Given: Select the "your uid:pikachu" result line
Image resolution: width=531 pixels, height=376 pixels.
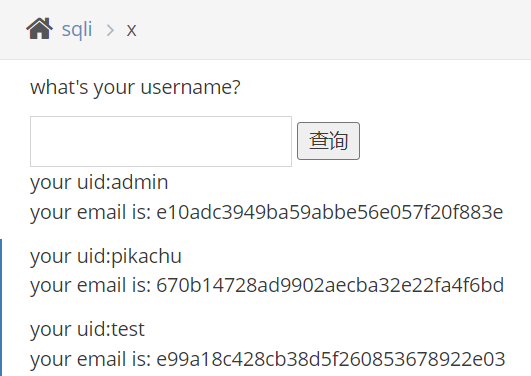Looking at the screenshot, I should 106,256.
